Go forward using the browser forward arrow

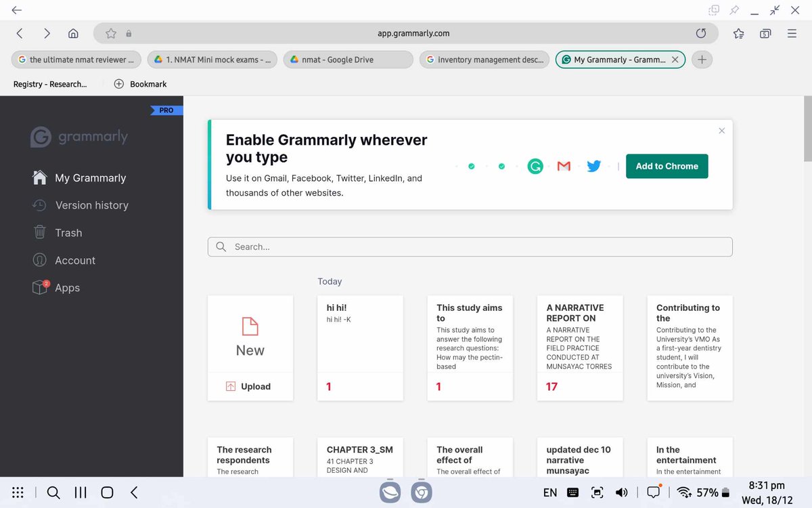click(x=47, y=33)
